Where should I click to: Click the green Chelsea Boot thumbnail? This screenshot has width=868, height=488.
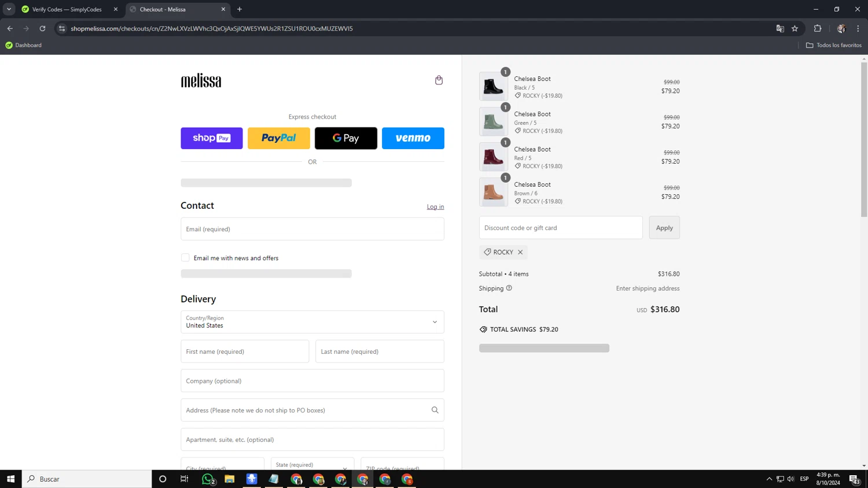coord(494,122)
